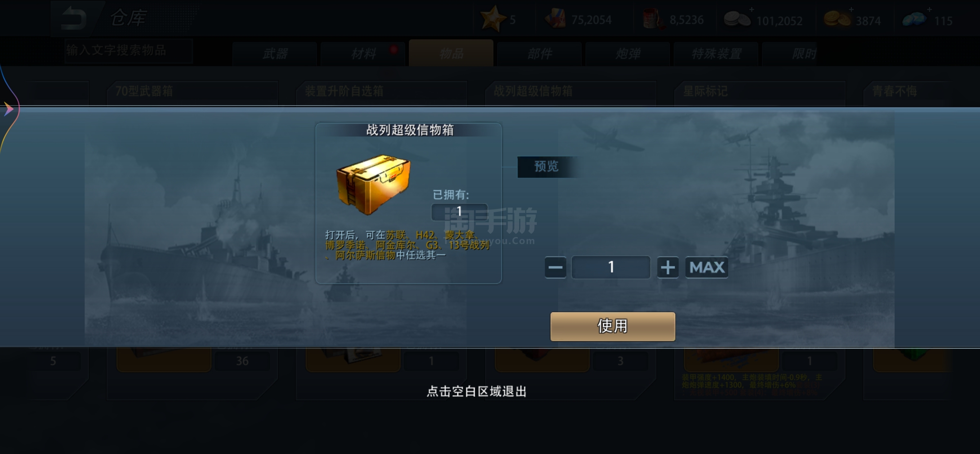Click the quantity field showing 1
The height and width of the screenshot is (454, 980).
(x=611, y=267)
